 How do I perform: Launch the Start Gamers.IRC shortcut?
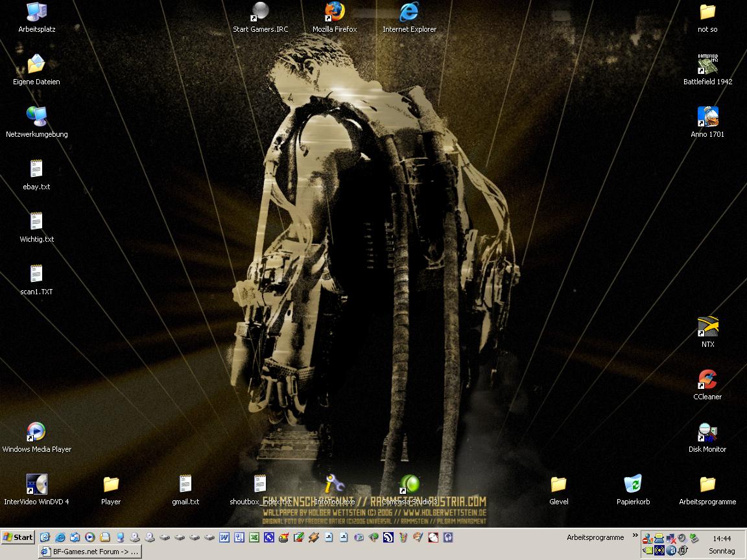(x=260, y=12)
